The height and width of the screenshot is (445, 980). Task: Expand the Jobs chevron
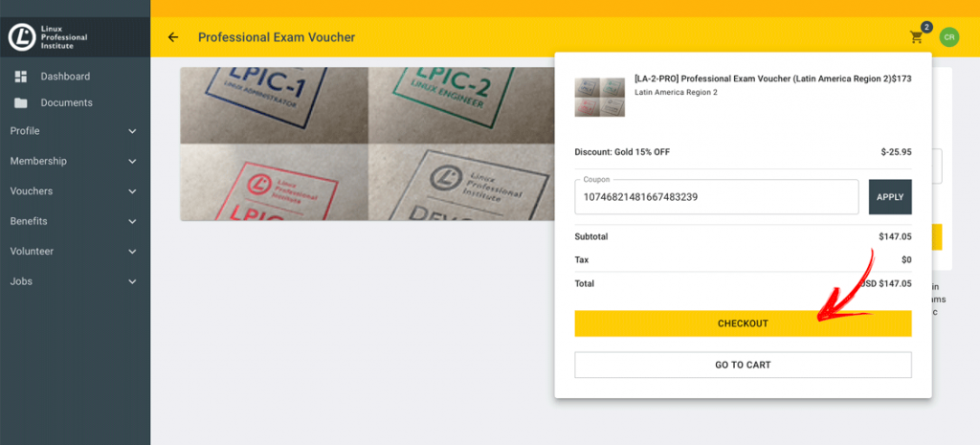132,281
